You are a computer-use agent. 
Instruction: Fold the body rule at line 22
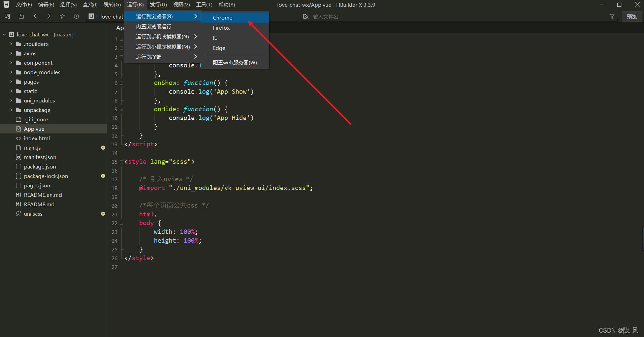(x=122, y=223)
